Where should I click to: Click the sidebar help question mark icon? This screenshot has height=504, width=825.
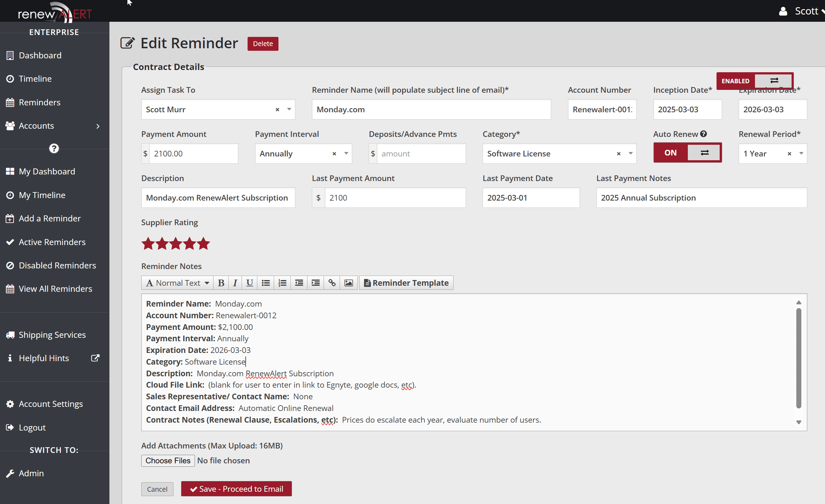(54, 148)
